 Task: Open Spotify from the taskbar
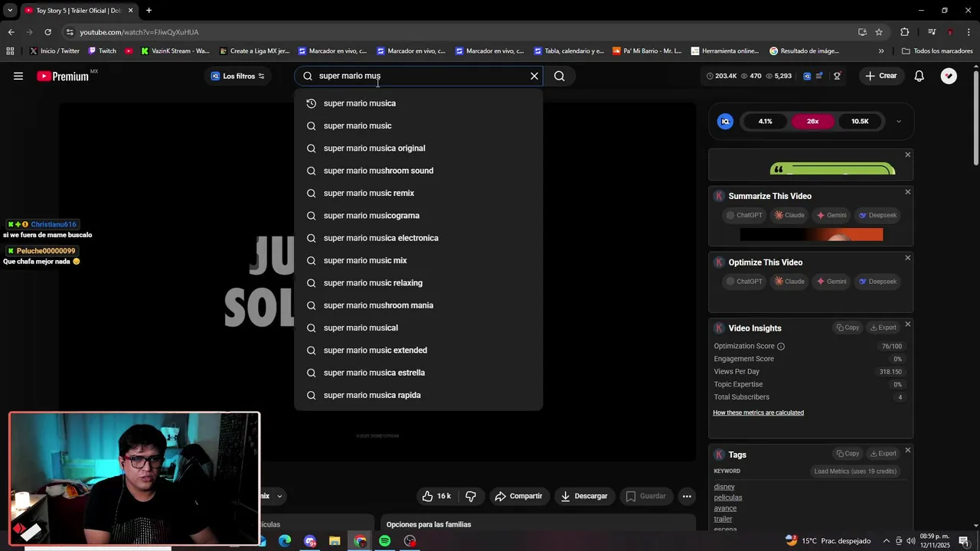tap(384, 541)
